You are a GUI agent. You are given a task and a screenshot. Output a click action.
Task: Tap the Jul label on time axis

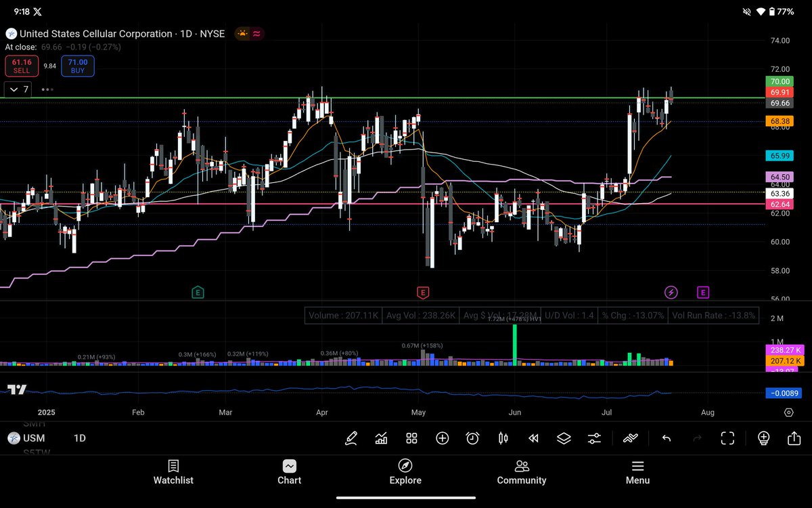click(x=607, y=412)
